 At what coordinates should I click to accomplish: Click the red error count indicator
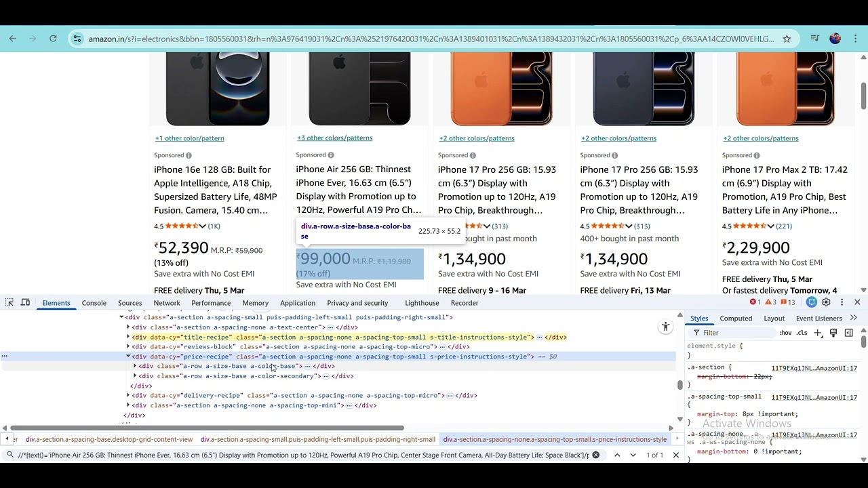[755, 302]
